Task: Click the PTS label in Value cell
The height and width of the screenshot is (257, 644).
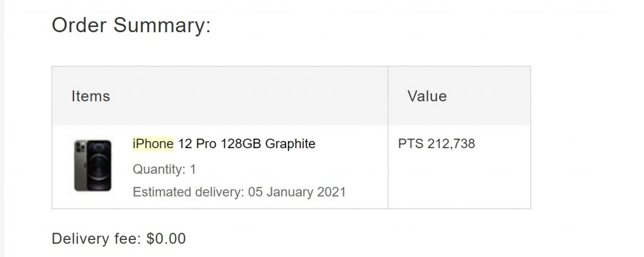Action: 411,144
